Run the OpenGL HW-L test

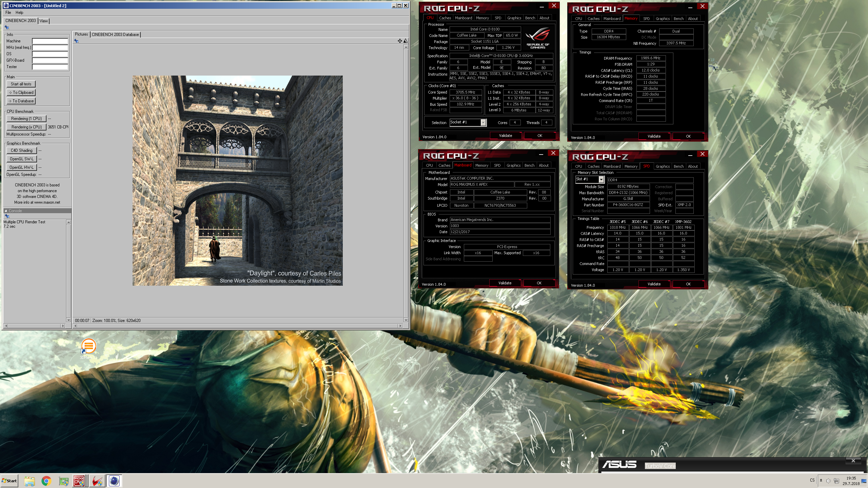click(22, 167)
